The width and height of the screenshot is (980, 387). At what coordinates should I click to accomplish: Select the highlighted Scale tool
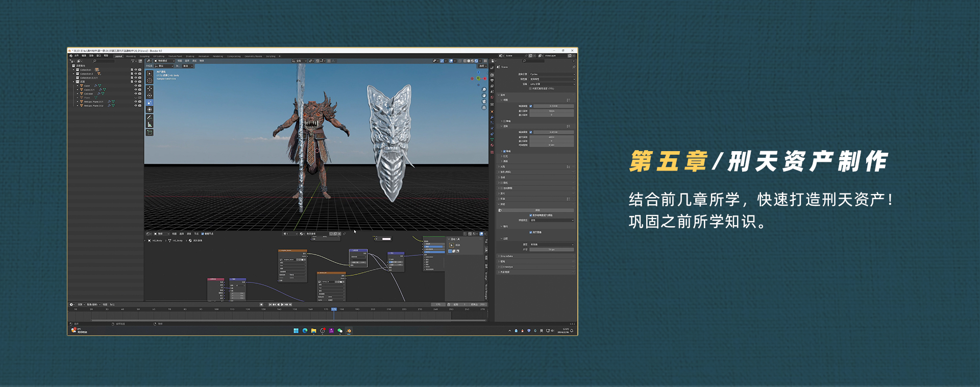(x=150, y=103)
